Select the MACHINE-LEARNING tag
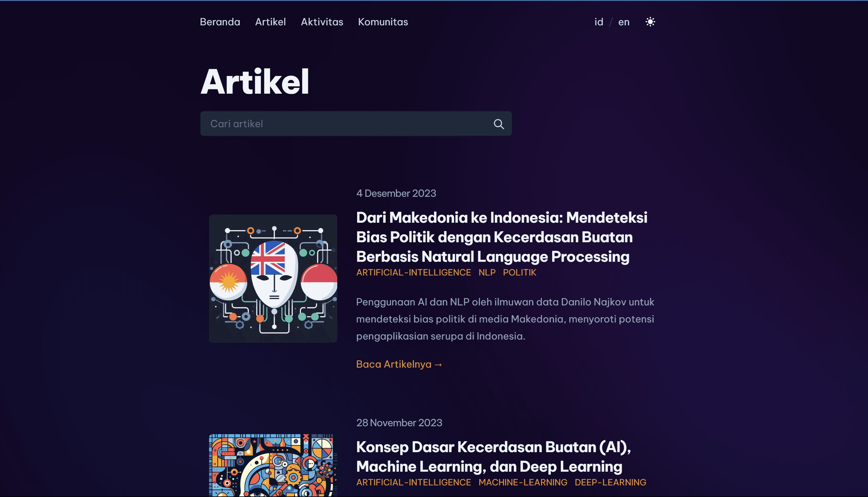 point(523,482)
